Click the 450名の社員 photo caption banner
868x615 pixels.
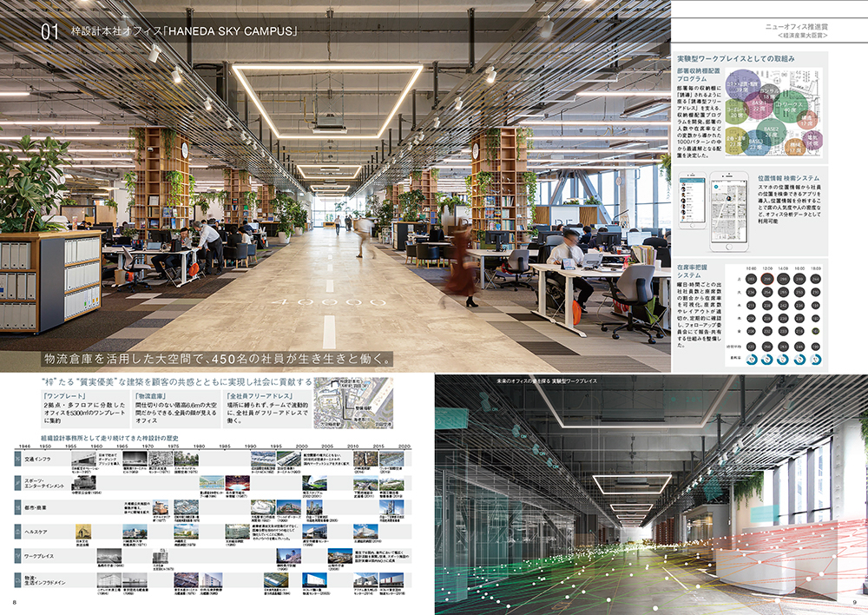pyautogui.click(x=218, y=359)
